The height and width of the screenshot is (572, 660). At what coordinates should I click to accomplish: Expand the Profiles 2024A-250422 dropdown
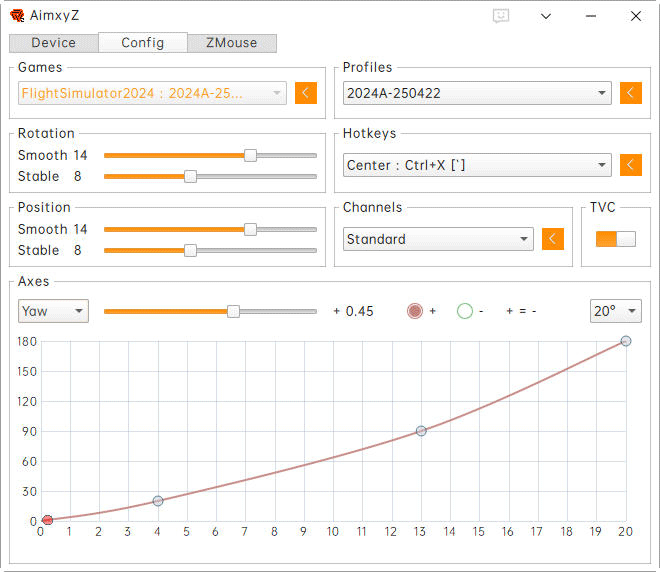476,93
